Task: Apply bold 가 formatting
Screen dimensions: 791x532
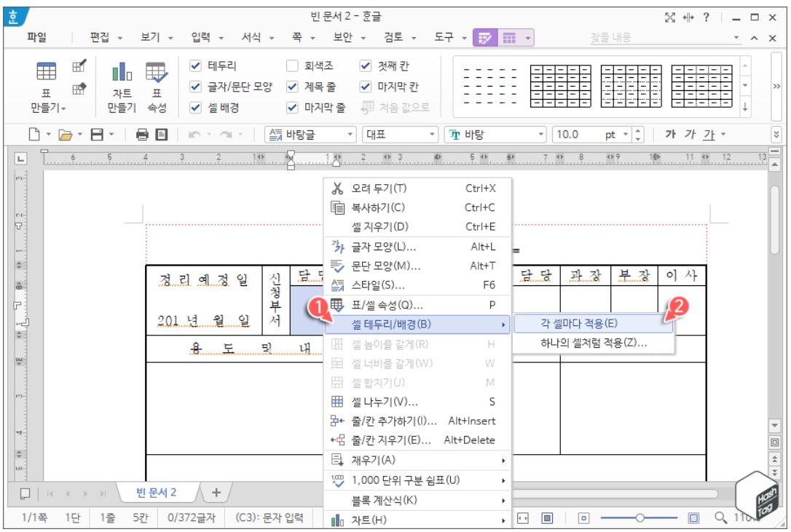Action: click(670, 134)
